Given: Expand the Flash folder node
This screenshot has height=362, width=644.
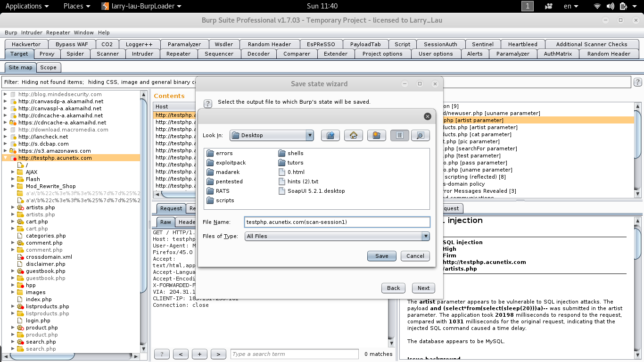Looking at the screenshot, I should [13, 179].
